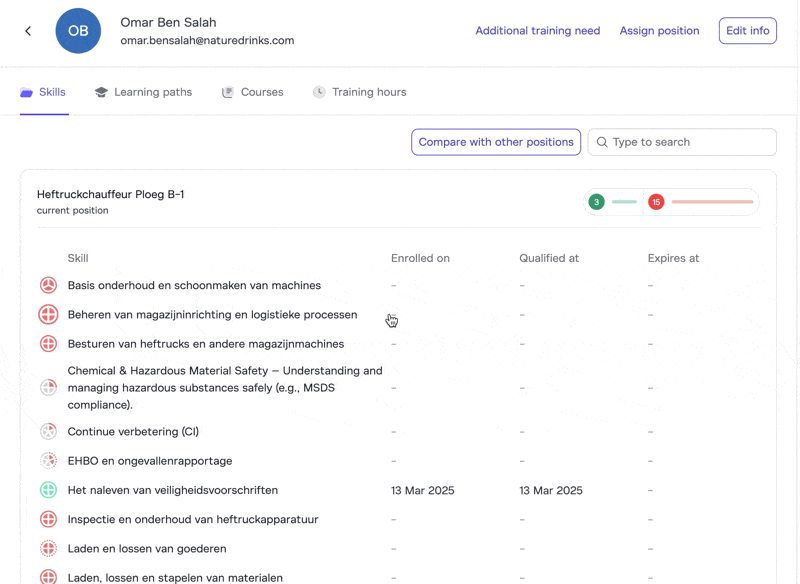Screen dimensions: 800x584
Task: Click the green icon beside Het naleven skill
Action: tap(48, 490)
